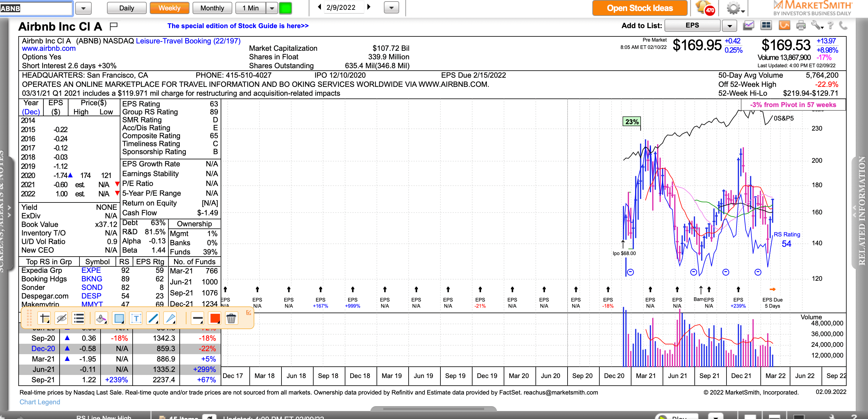
Task: Select the triangle measure tool
Action: click(x=171, y=318)
